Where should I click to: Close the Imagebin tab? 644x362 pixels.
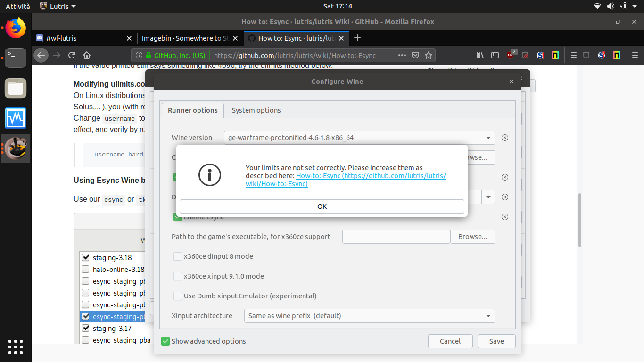(x=235, y=38)
